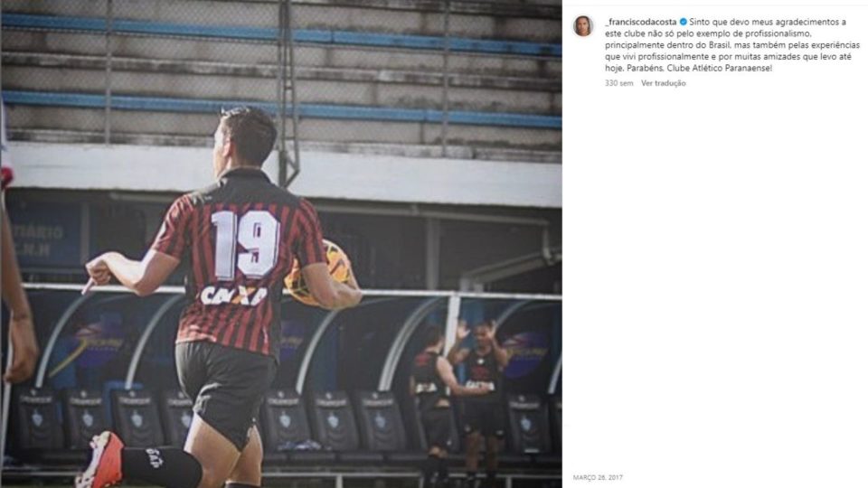Click the player's orange football boot
Screen dimensions: 868x488
pos(102,460)
